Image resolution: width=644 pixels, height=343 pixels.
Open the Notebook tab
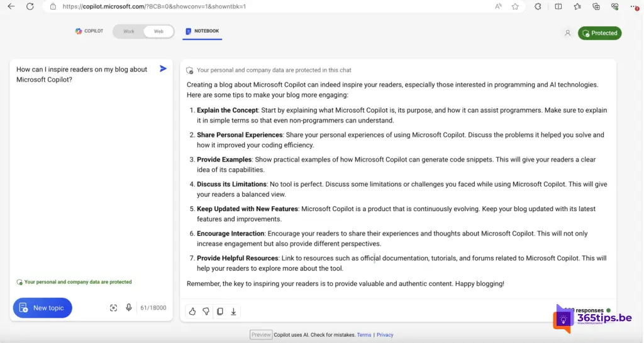[202, 31]
